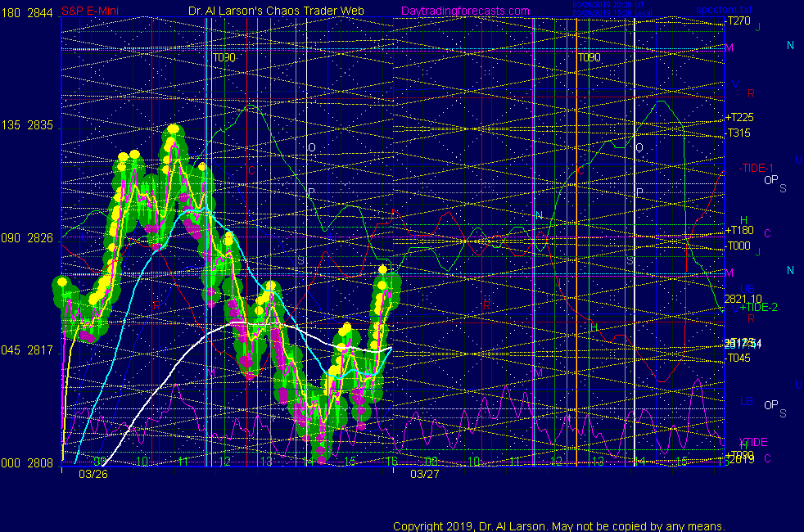Viewport: 804px width, 532px height.
Task: Click the 2808 price axis label
Action: tap(40, 463)
